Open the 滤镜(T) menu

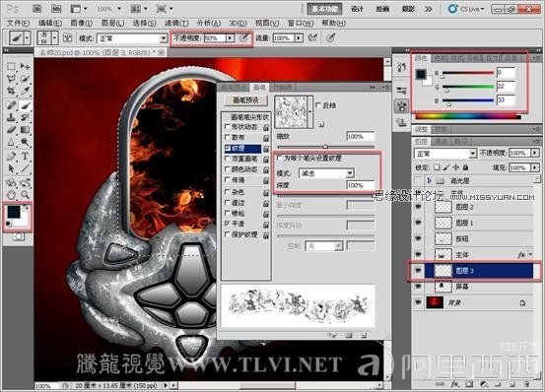pos(176,23)
